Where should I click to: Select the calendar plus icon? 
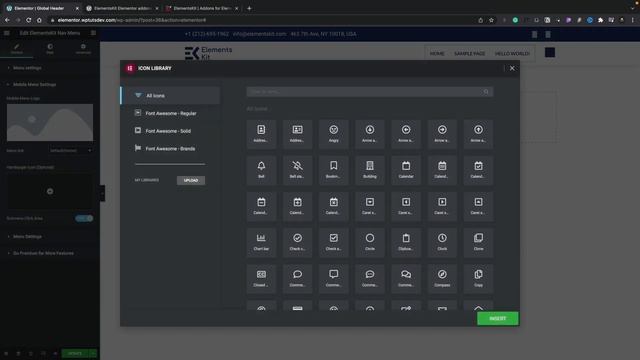(x=298, y=206)
